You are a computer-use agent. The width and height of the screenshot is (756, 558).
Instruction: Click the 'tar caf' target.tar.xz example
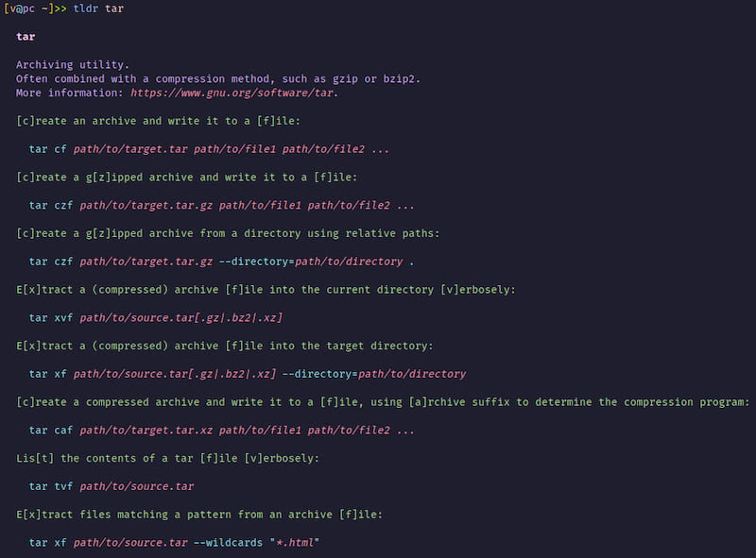(x=221, y=431)
